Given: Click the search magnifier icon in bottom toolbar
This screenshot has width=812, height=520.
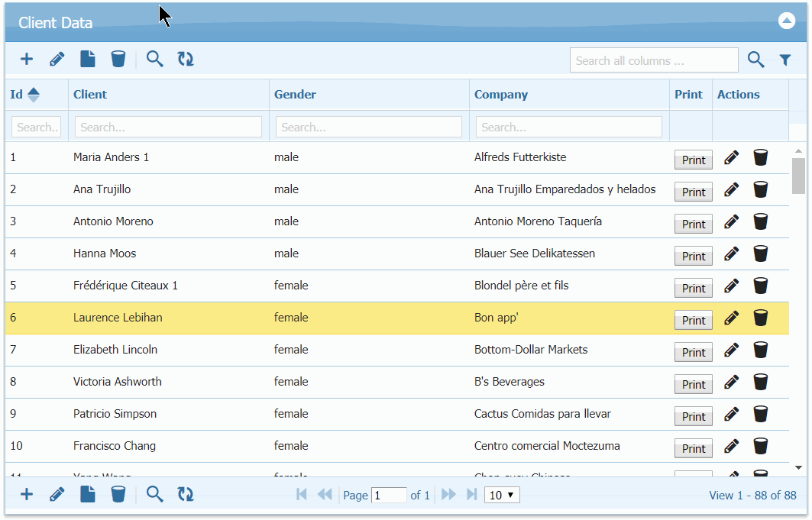Looking at the screenshot, I should point(155,495).
